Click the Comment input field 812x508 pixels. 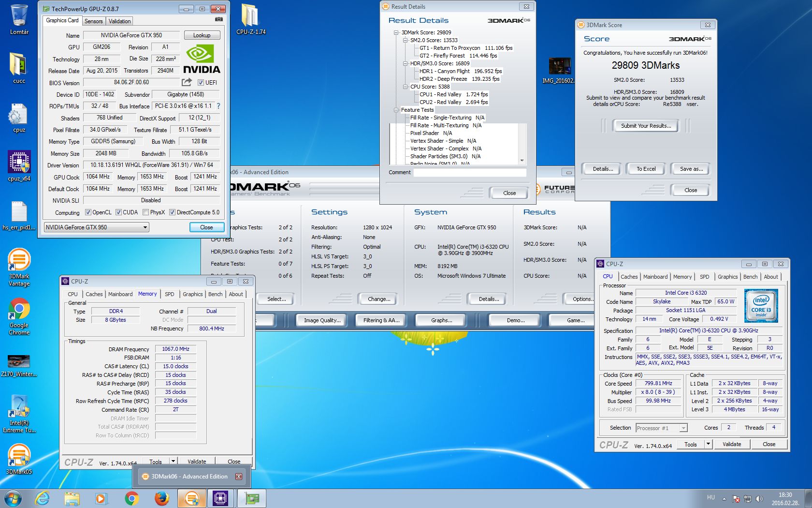(x=470, y=172)
